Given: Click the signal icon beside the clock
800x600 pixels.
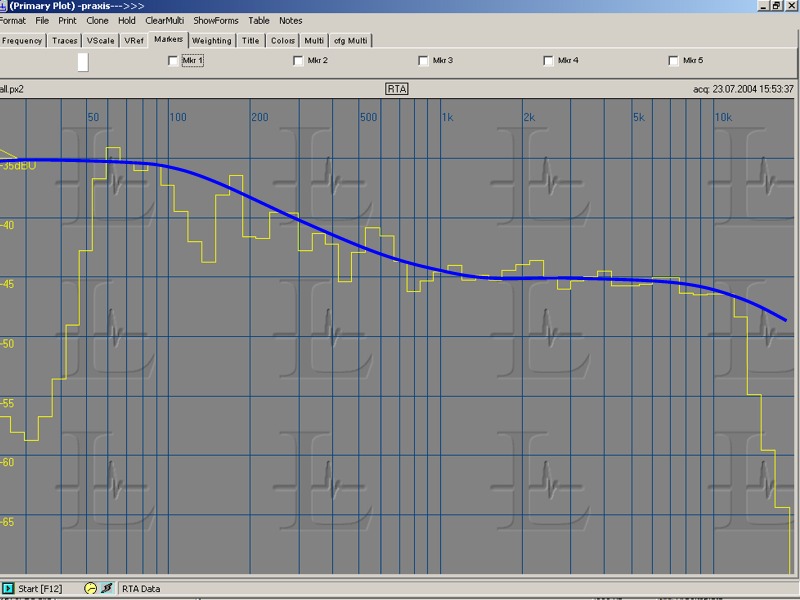Looking at the screenshot, I should coord(106,589).
